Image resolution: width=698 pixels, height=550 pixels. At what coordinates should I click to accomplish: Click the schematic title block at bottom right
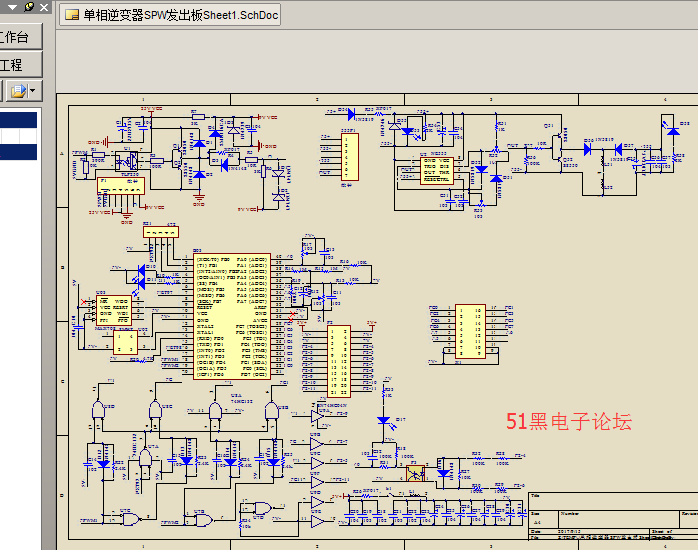[x=612, y=516]
